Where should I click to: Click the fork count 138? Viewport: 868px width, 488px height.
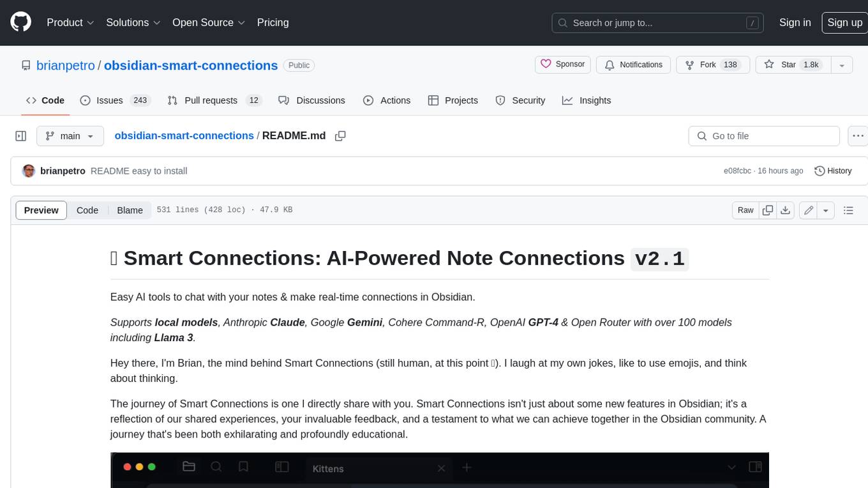pyautogui.click(x=730, y=65)
